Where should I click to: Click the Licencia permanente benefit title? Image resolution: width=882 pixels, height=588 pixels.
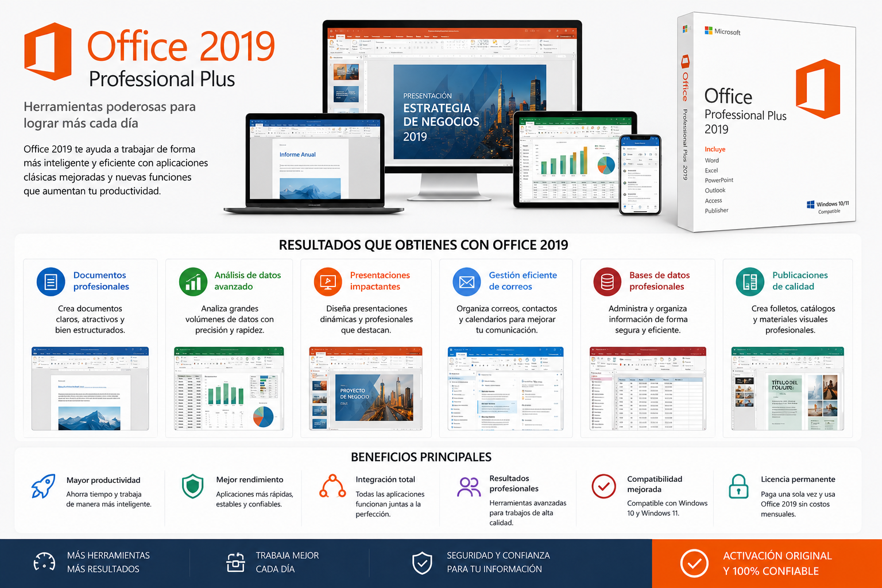798,479
